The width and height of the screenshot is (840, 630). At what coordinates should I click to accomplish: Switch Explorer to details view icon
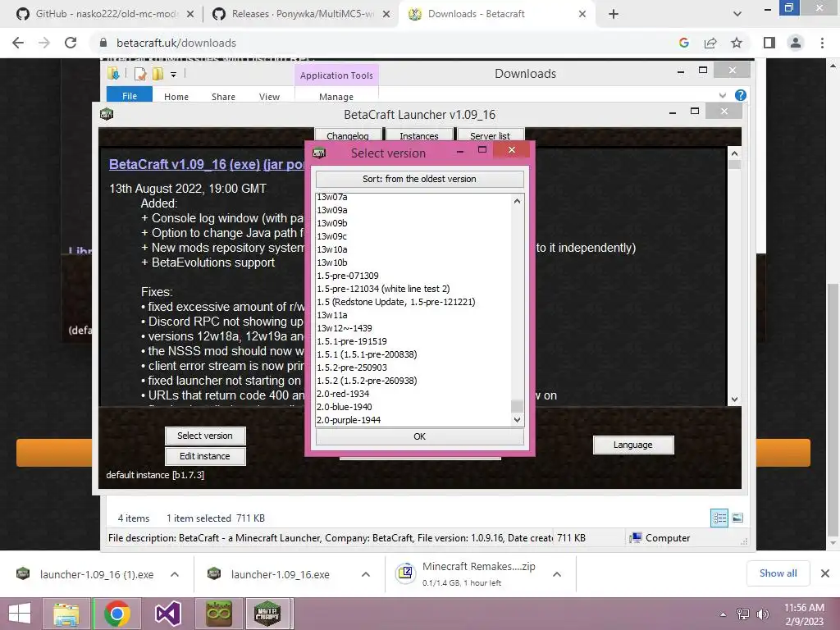719,518
